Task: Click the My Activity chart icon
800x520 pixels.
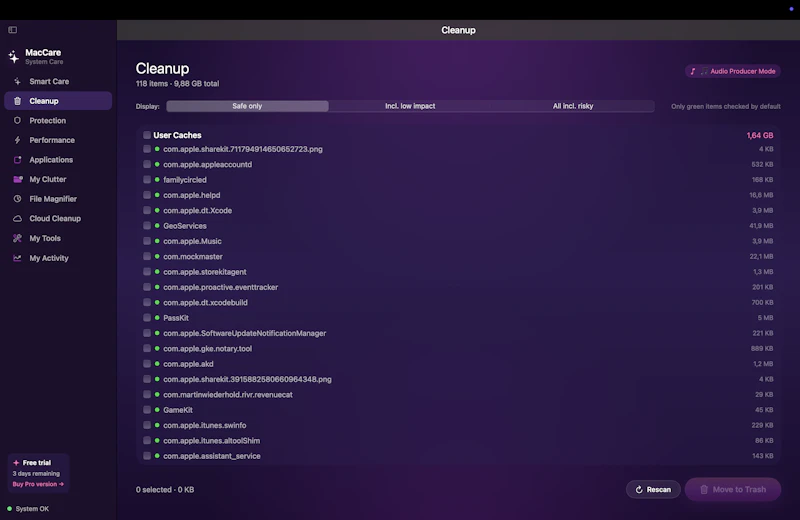Action: pyautogui.click(x=17, y=258)
